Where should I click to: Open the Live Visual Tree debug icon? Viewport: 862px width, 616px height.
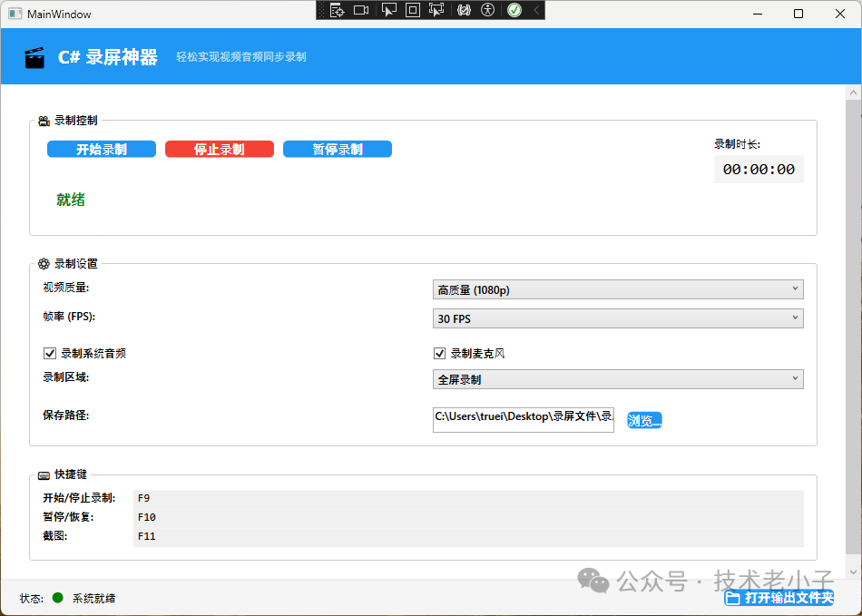pyautogui.click(x=337, y=11)
